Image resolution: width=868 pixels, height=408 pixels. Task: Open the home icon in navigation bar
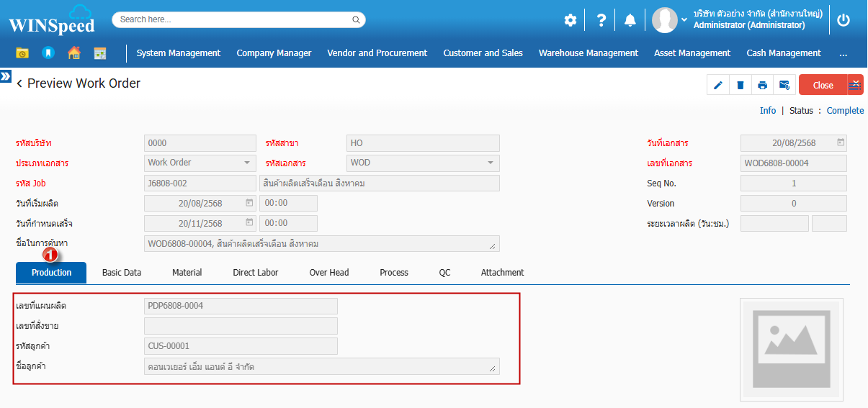pos(73,53)
